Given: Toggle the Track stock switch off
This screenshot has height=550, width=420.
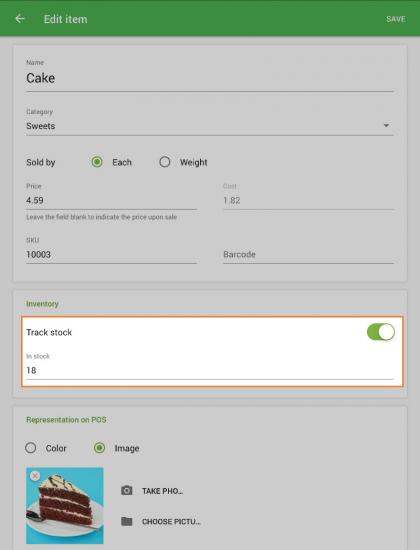Looking at the screenshot, I should tap(381, 332).
